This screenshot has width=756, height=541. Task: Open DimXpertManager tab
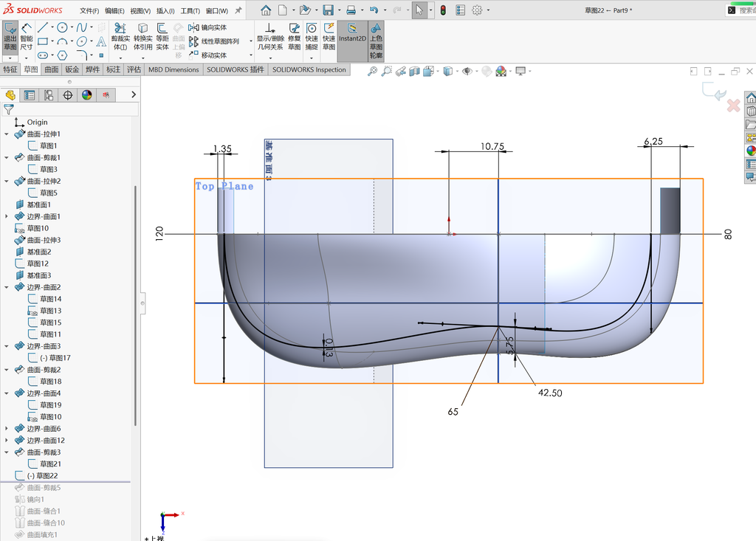(68, 95)
